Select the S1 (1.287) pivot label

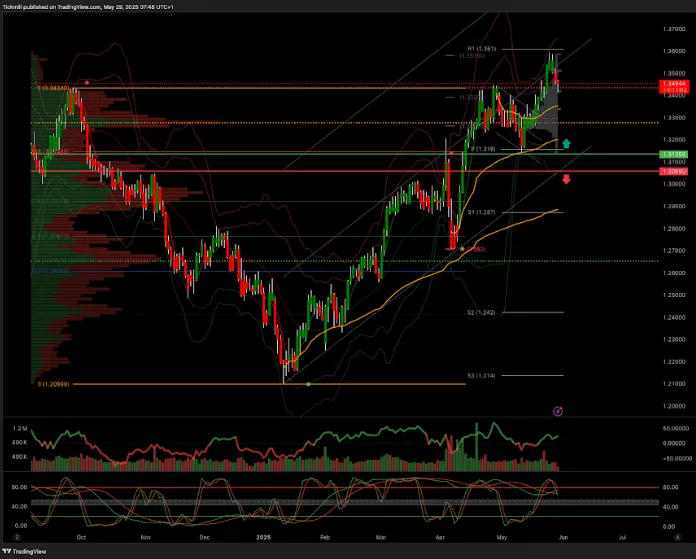tap(482, 212)
